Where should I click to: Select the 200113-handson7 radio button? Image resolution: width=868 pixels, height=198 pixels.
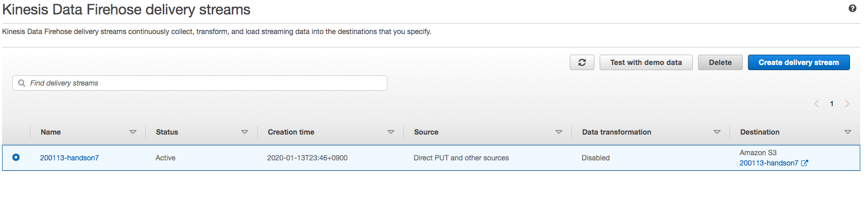(16, 157)
